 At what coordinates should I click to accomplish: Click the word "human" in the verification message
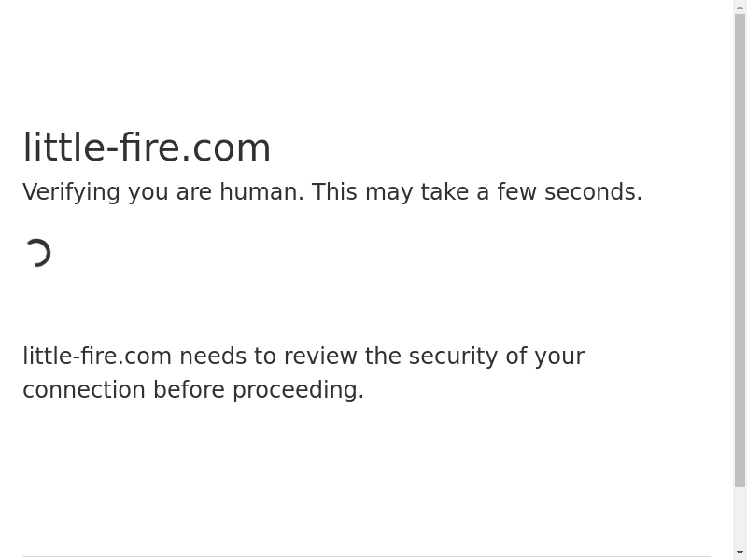261,192
